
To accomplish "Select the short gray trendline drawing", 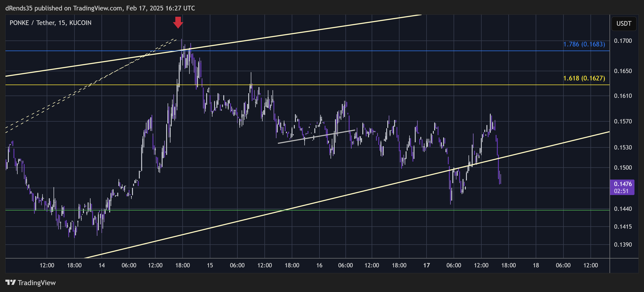I will tap(316, 137).
